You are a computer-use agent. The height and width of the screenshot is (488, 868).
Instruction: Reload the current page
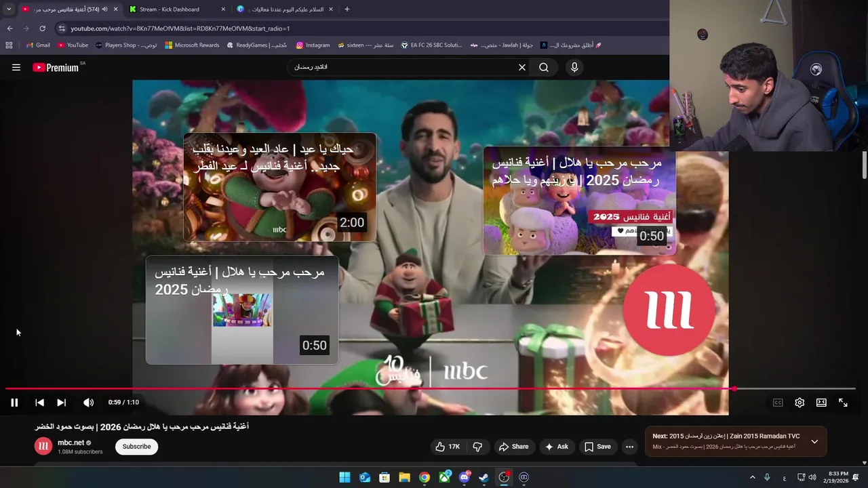point(42,28)
